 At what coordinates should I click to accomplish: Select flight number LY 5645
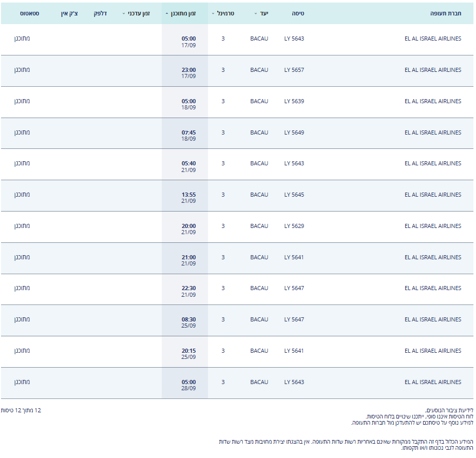294,195
